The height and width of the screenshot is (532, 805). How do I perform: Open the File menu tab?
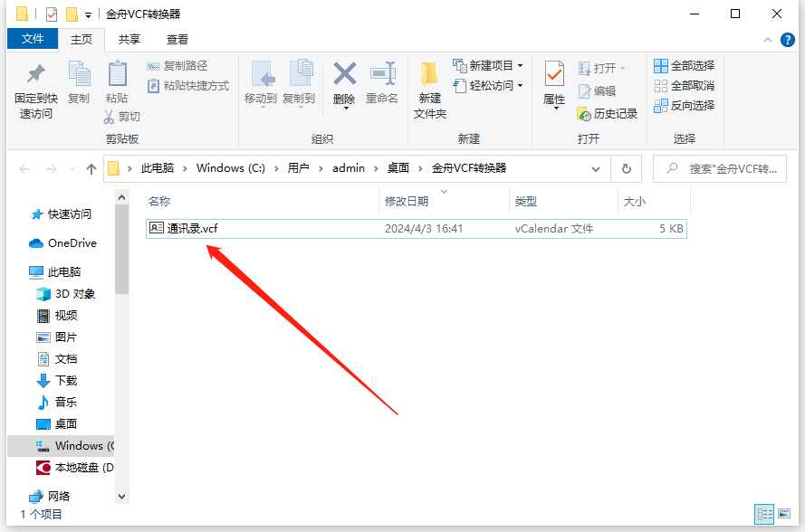33,39
